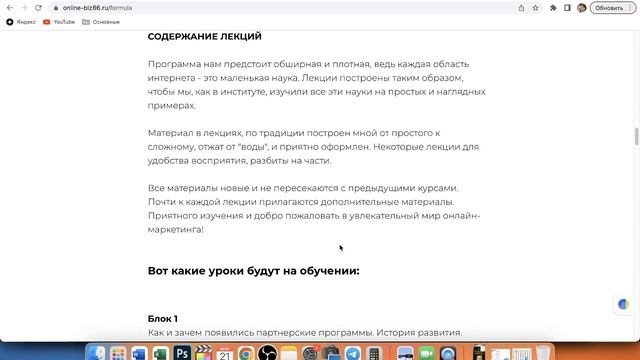640x360 pixels.
Task: Open the extensions puzzle icon
Action: (553, 8)
